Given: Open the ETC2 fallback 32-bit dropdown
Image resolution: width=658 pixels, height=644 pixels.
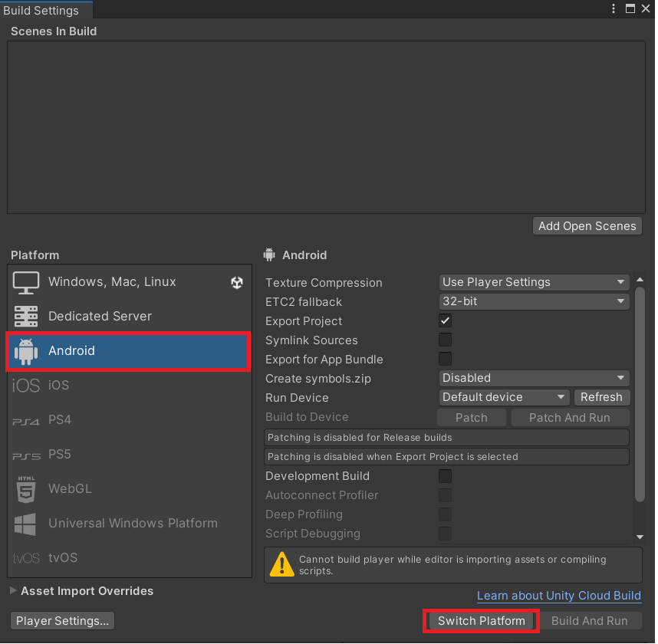Looking at the screenshot, I should click(535, 301).
